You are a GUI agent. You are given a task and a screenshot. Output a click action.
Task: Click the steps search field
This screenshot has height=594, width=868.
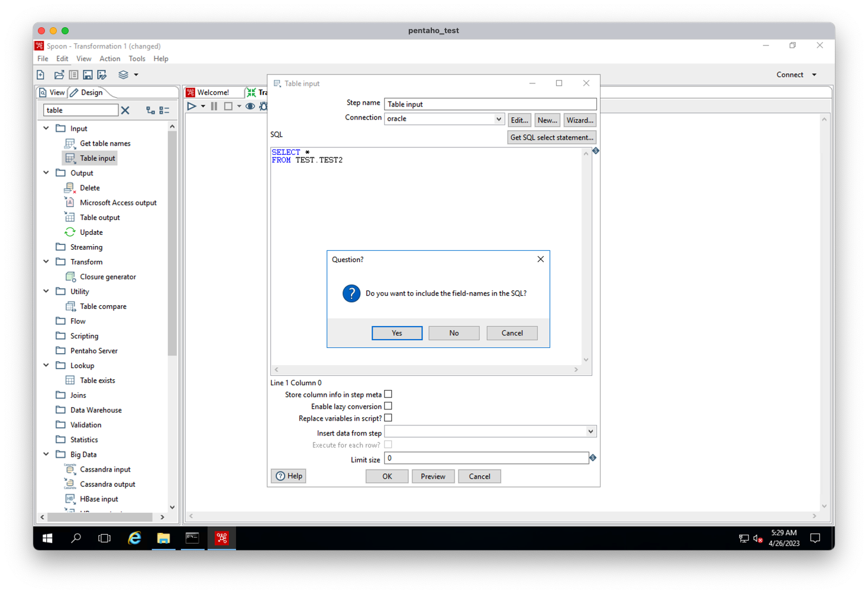pos(80,110)
